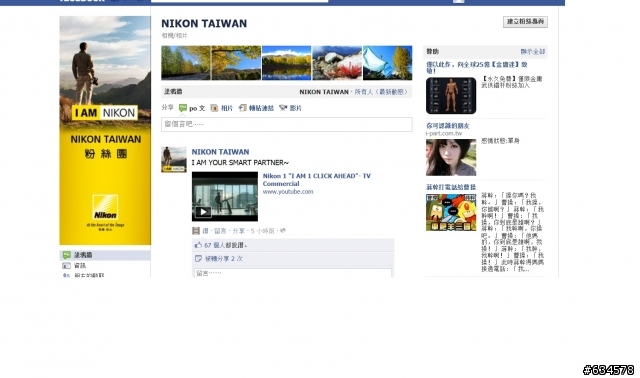The width and height of the screenshot is (640, 378).
Task: Click the share note icon by '被轉分享 2 次'
Action: tap(198, 258)
